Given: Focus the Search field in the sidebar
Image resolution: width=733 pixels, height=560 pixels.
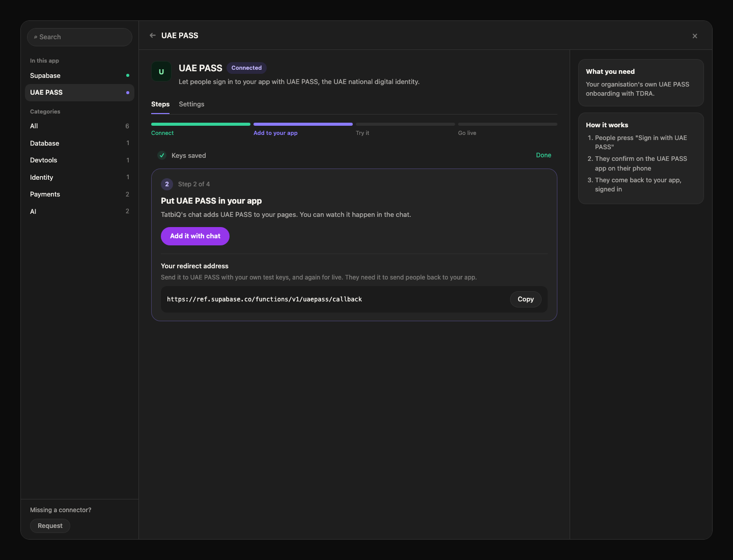Looking at the screenshot, I should [x=79, y=37].
